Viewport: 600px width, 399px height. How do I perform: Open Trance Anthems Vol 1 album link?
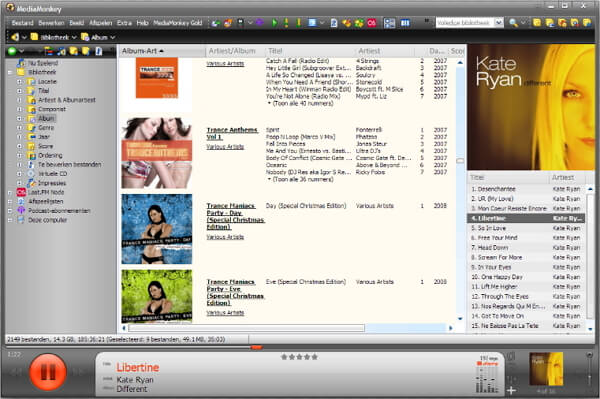(232, 133)
